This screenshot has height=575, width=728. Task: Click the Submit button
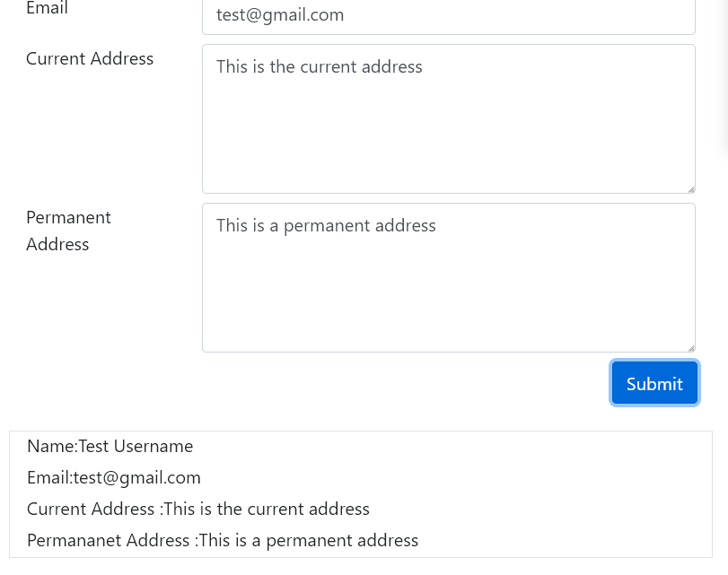pos(654,384)
